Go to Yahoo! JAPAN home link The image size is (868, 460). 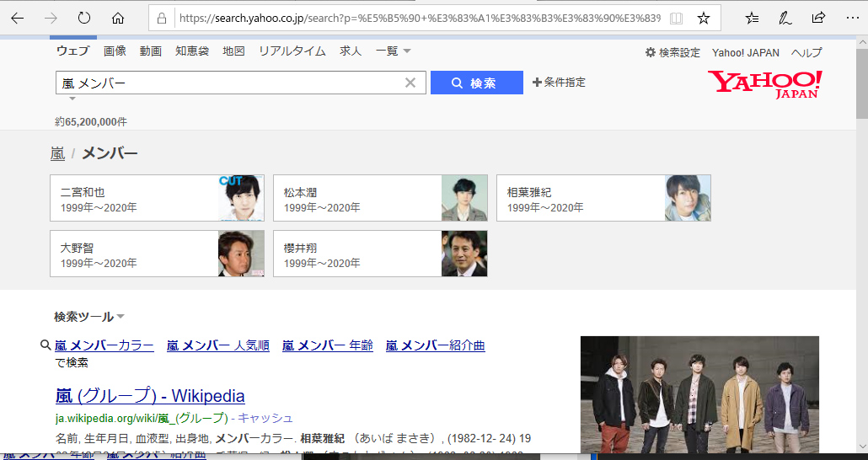tap(746, 52)
